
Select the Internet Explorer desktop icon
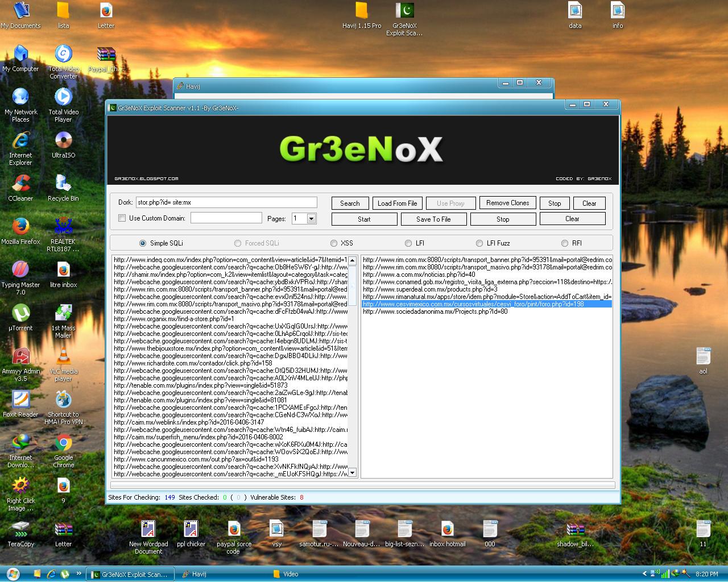click(21, 148)
